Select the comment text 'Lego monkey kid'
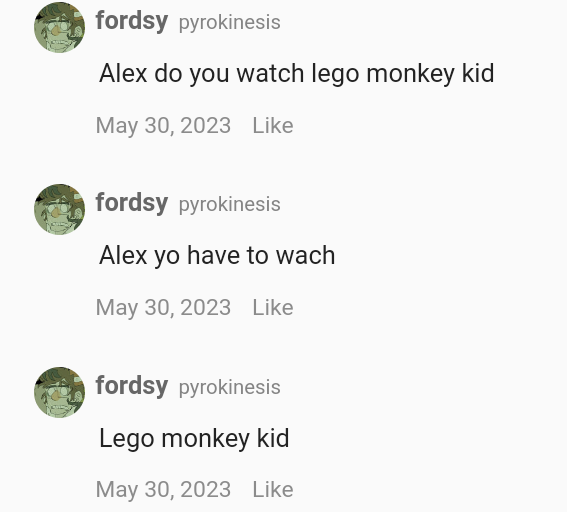 coord(194,439)
